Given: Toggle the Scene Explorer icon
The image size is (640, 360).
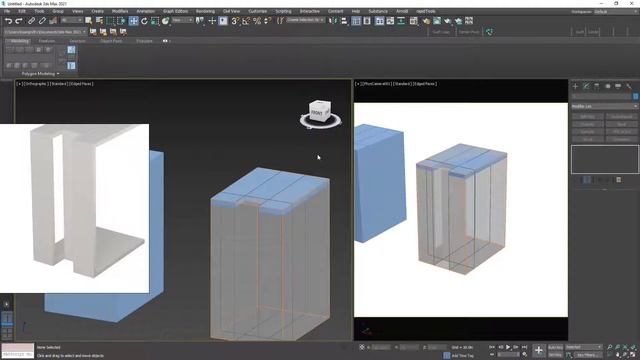Looking at the screenshot, I should [356, 21].
